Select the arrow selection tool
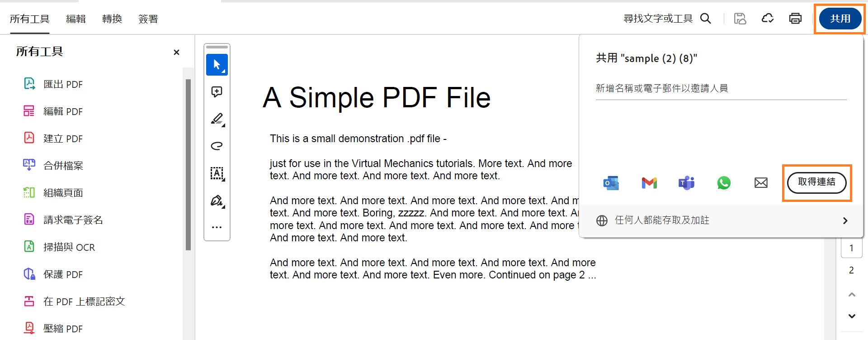 [217, 65]
